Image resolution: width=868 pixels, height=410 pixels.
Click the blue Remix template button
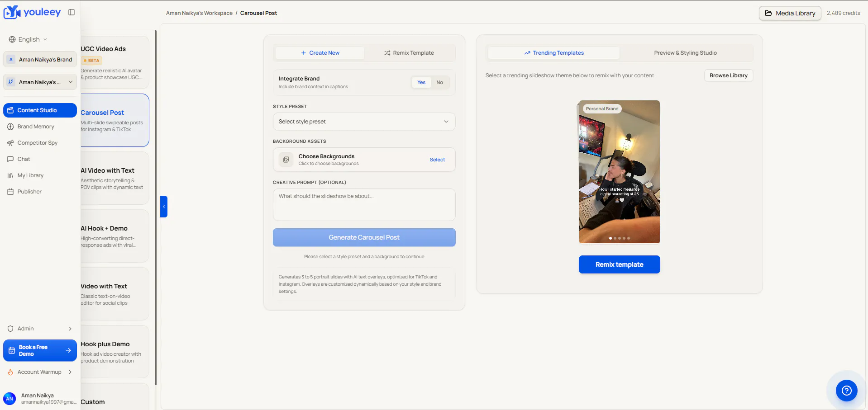[x=620, y=264]
